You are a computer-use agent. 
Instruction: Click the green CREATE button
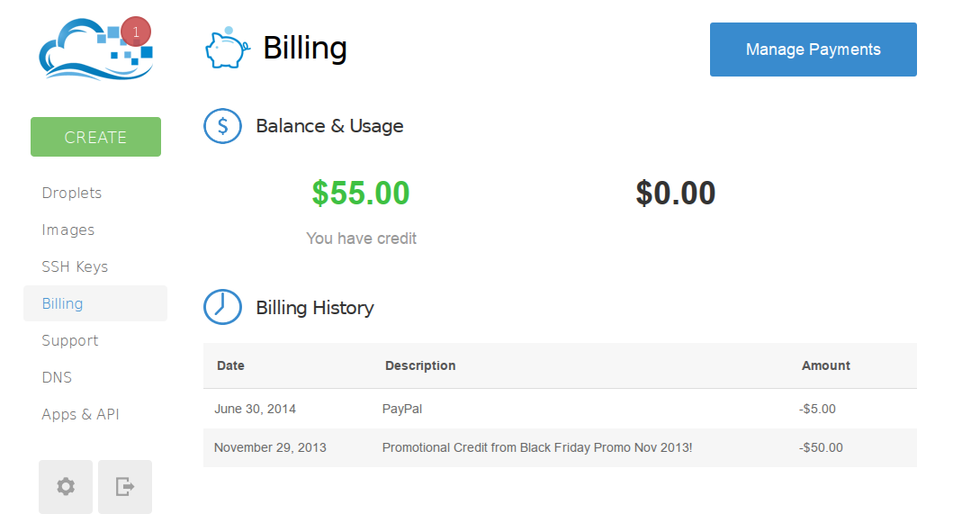[x=95, y=137]
